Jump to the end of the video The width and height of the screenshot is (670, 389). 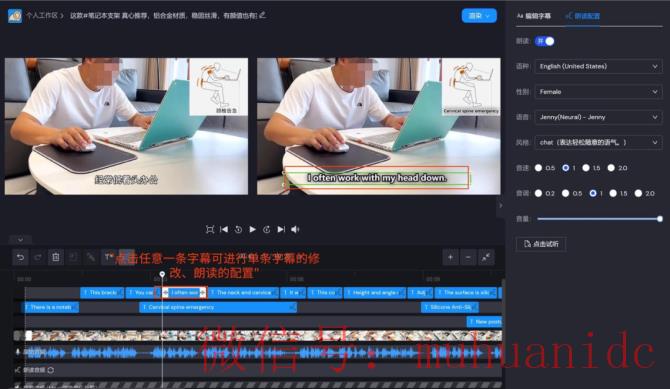(x=281, y=230)
